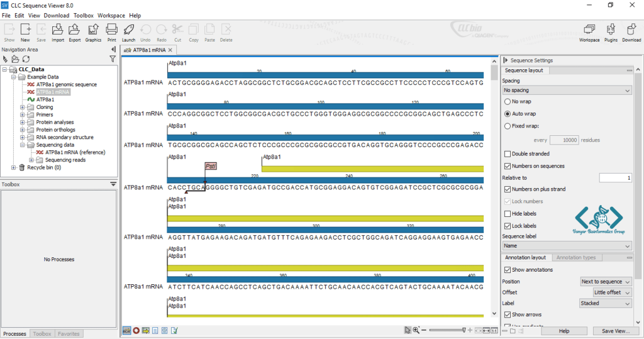The image size is (644, 339).
Task: Click the Import toolbar icon
Action: [57, 33]
